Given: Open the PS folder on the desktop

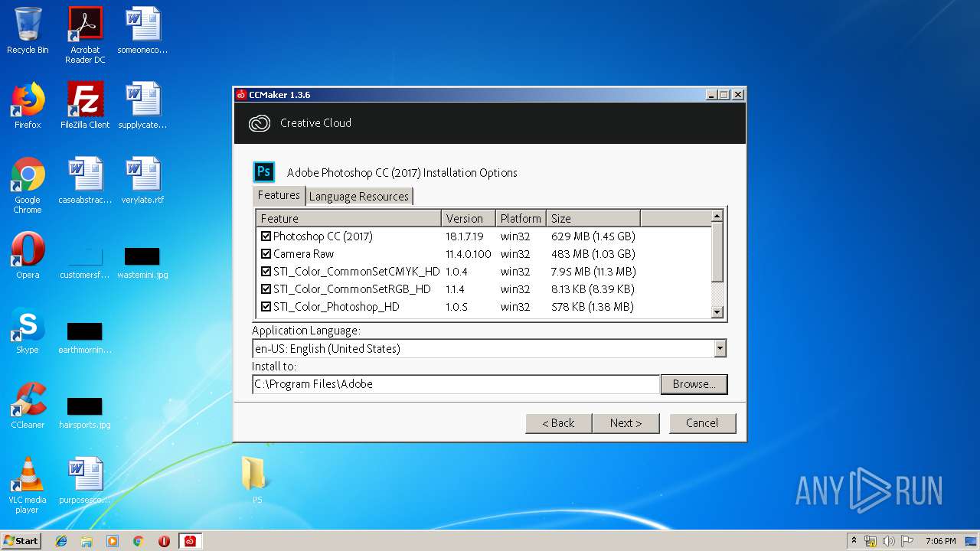Looking at the screenshot, I should 254,480.
